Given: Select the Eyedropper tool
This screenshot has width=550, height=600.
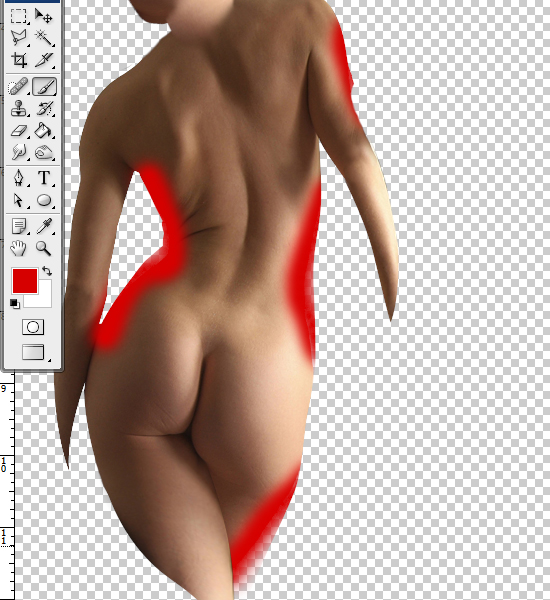Looking at the screenshot, I should click(44, 226).
